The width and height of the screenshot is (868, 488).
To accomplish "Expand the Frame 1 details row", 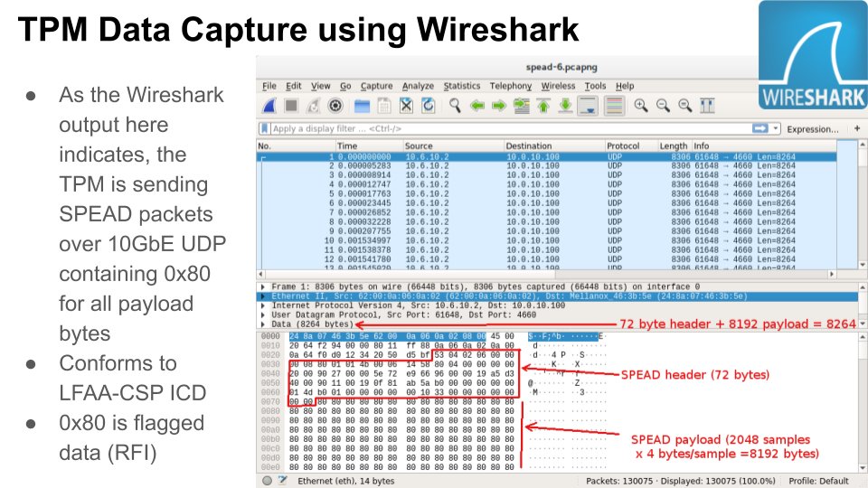I will coord(263,286).
